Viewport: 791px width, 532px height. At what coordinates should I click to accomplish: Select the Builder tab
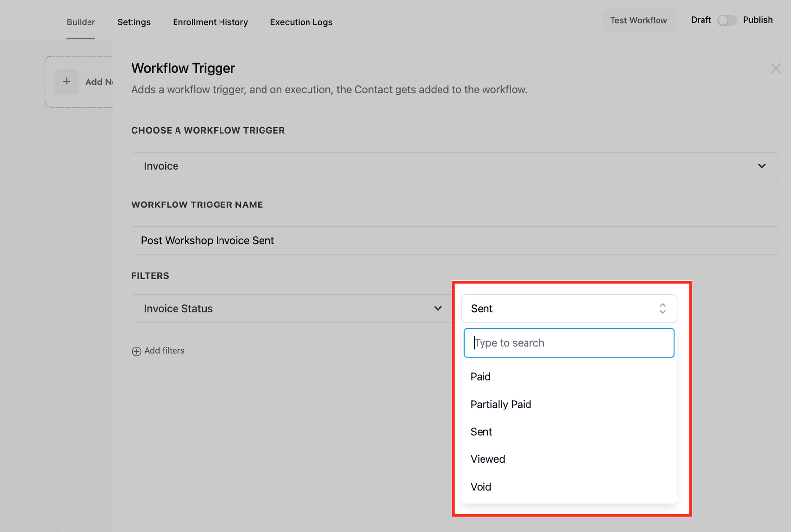[x=81, y=22]
